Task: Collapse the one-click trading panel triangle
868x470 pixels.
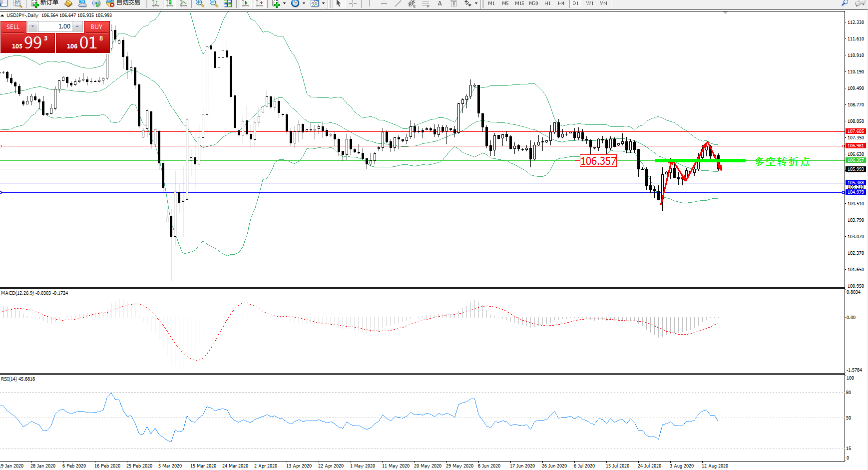Action: tap(2, 15)
